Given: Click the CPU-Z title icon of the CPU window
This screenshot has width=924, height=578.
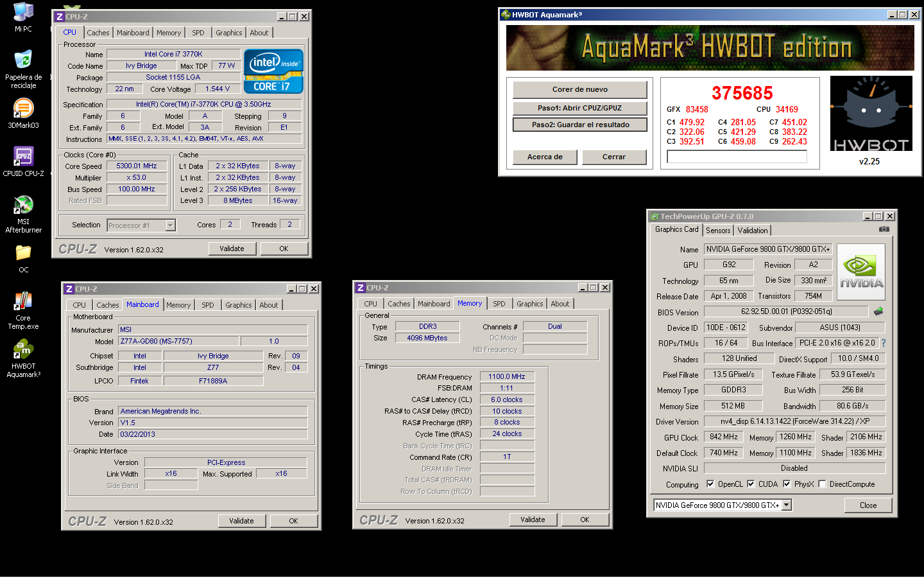Looking at the screenshot, I should [59, 17].
